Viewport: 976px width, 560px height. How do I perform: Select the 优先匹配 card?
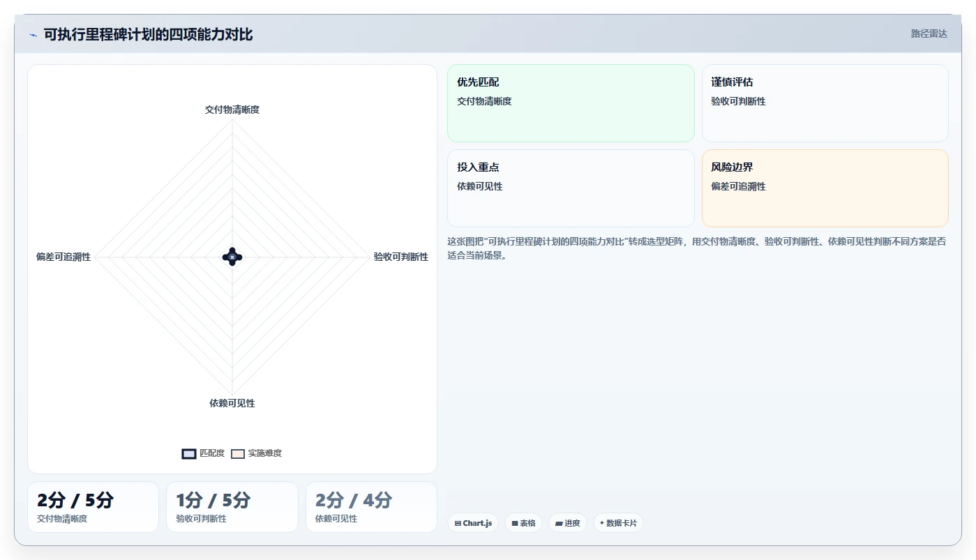[x=571, y=103]
